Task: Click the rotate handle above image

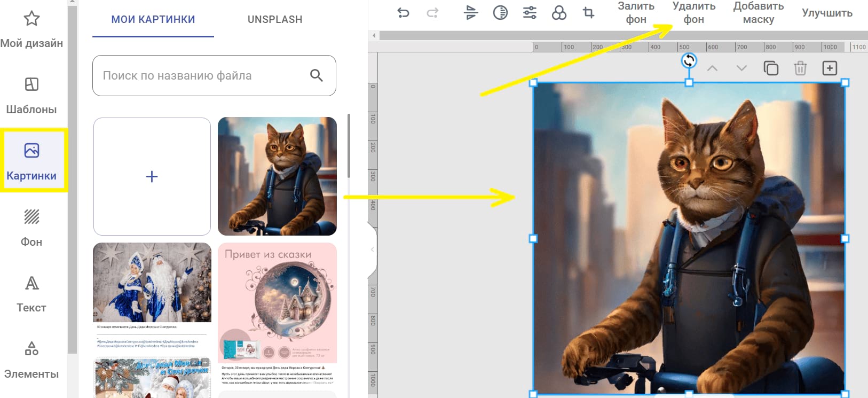Action: [x=689, y=60]
